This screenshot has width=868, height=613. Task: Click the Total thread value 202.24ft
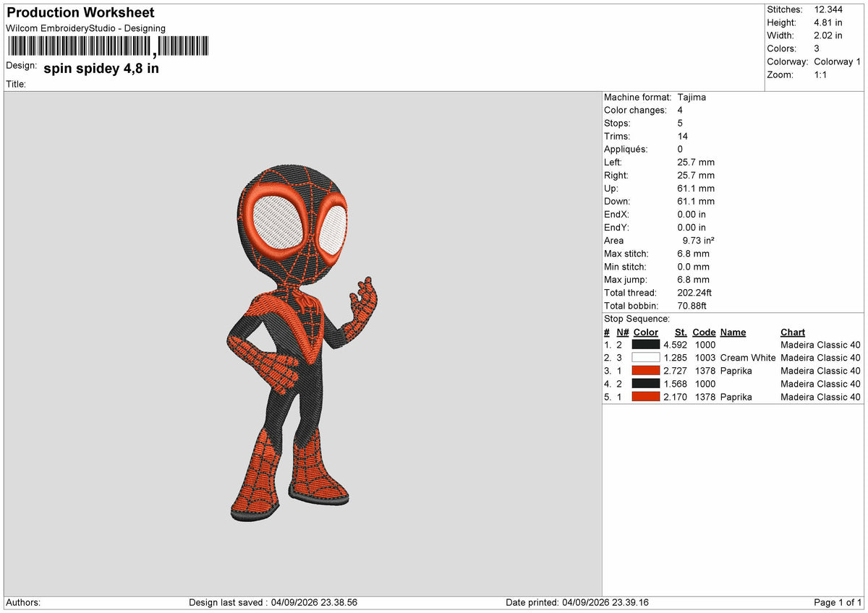click(694, 293)
